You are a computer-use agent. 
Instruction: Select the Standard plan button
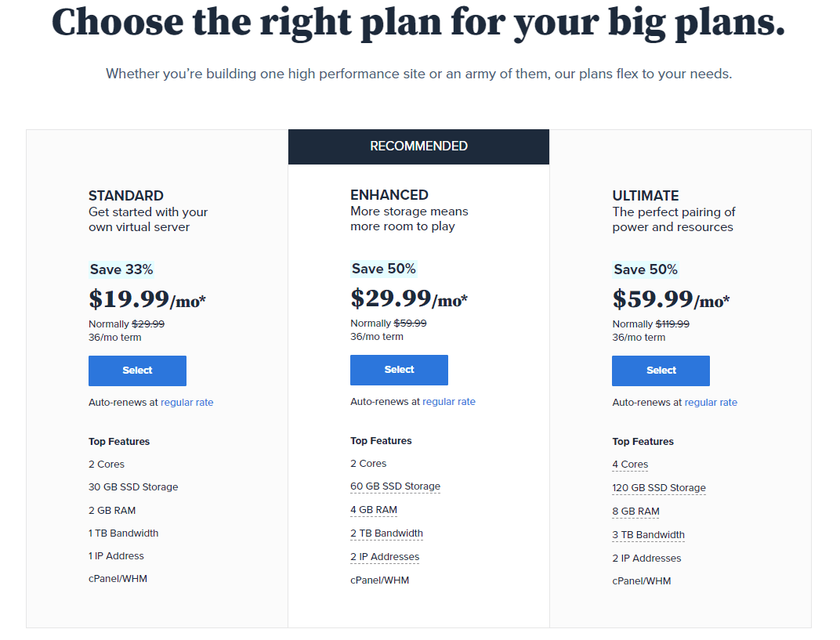[x=137, y=371]
